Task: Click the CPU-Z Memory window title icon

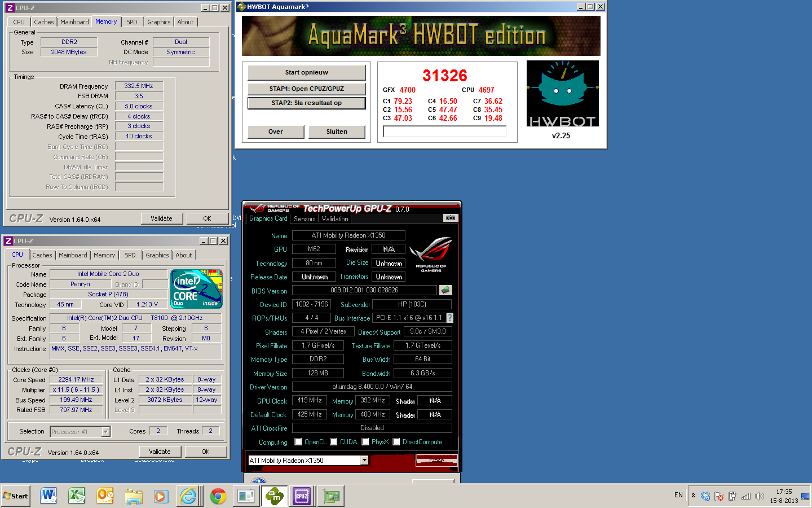Action: (10, 8)
